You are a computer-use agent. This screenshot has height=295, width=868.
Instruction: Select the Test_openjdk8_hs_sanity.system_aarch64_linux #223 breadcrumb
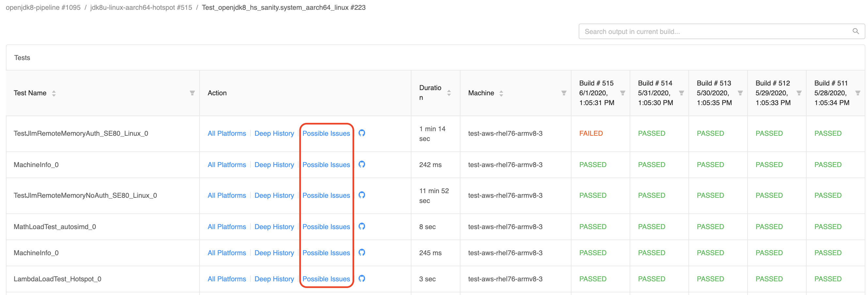point(284,8)
